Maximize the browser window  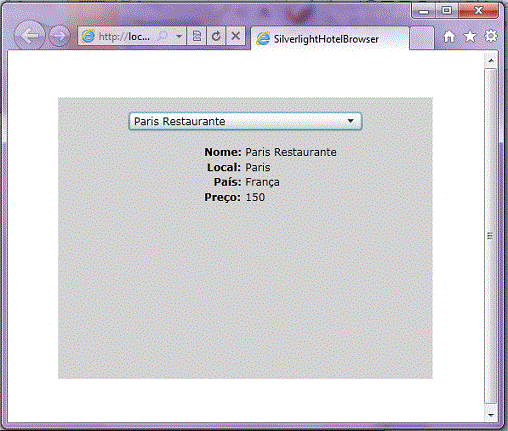click(447, 11)
